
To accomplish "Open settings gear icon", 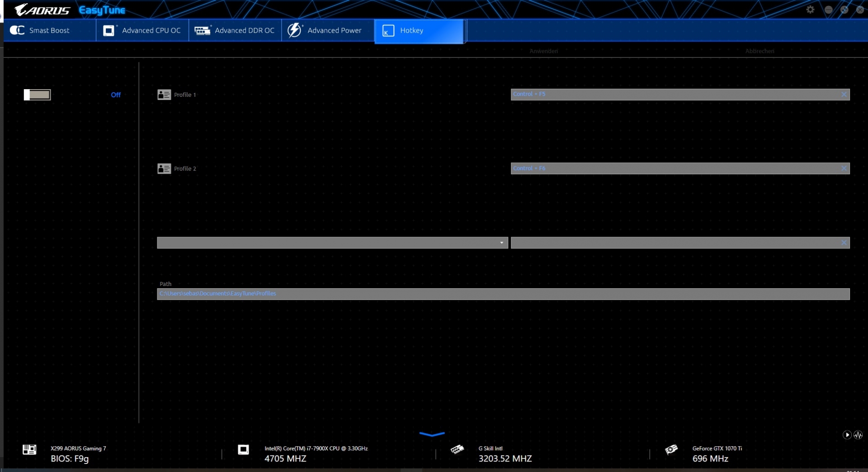I will (810, 10).
